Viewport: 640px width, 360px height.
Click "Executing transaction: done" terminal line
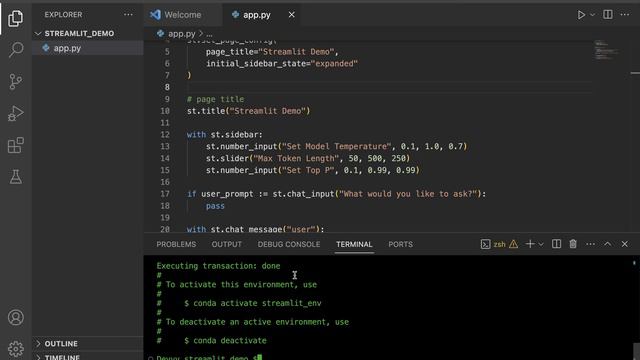click(218, 266)
